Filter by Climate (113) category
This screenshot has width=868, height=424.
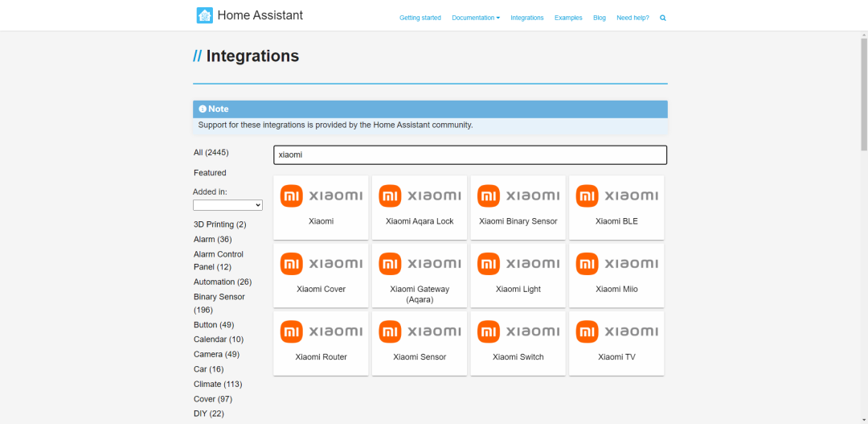218,384
